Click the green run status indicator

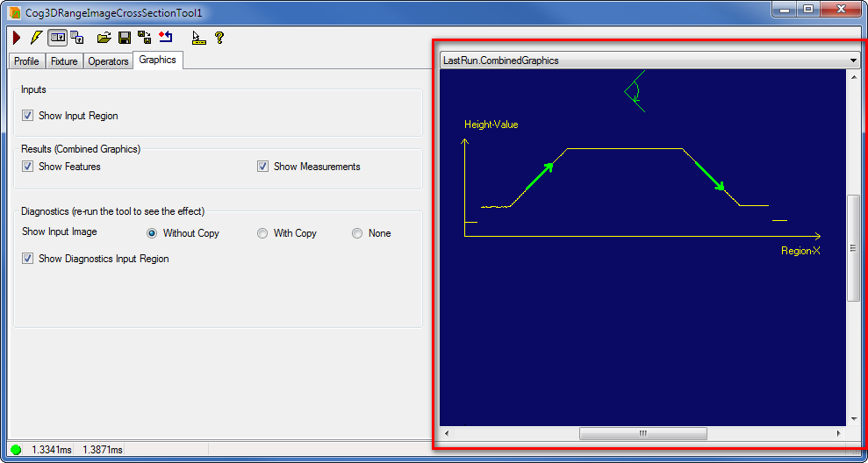(x=16, y=450)
